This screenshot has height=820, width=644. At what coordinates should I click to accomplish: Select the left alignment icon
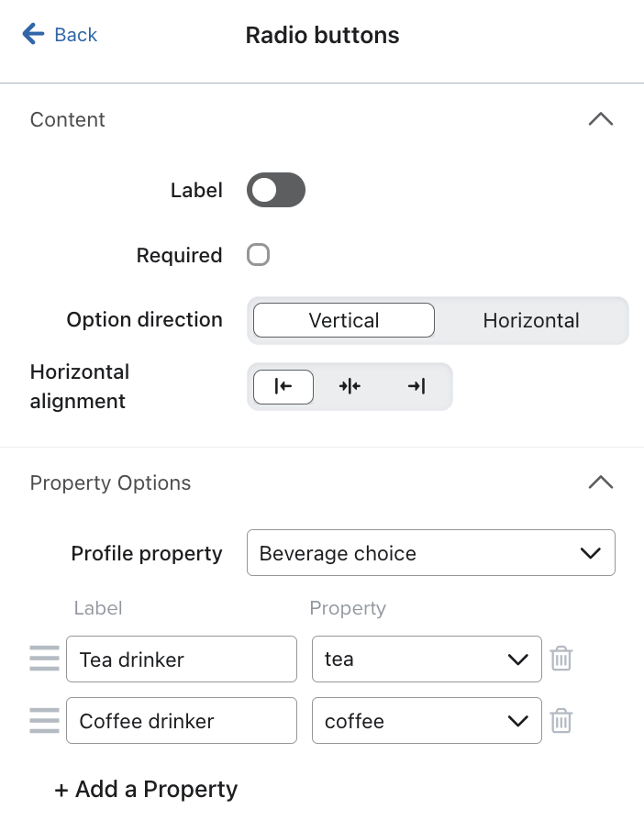(x=283, y=386)
